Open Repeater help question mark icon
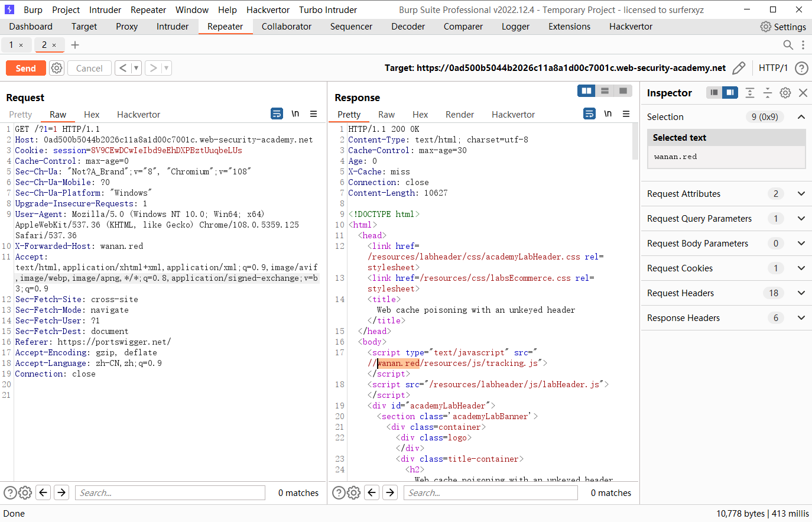Screen dimensions: 812x522 point(801,68)
